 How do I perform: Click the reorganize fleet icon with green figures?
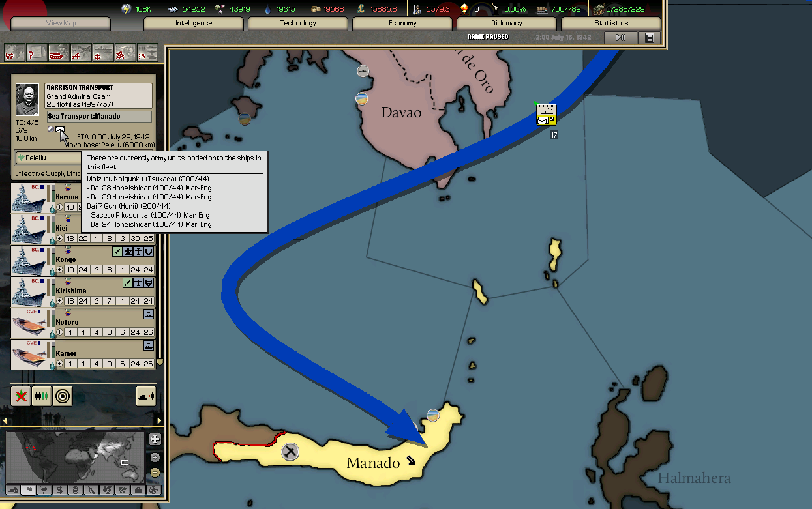click(x=42, y=396)
